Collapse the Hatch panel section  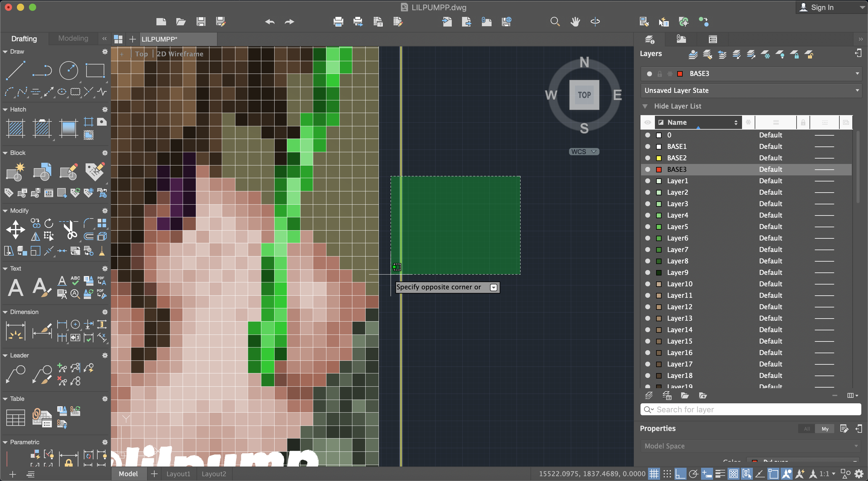5,109
